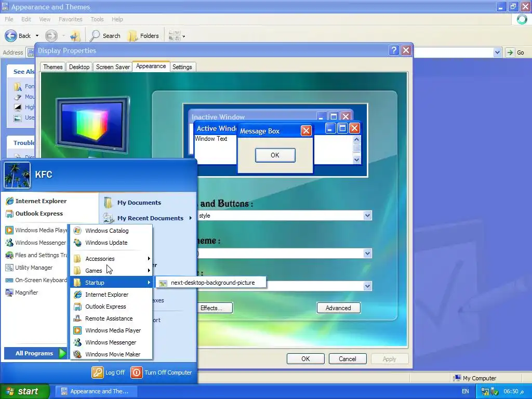Image resolution: width=532 pixels, height=399 pixels.
Task: Click the Up folder toolbar icon
Action: point(75,36)
